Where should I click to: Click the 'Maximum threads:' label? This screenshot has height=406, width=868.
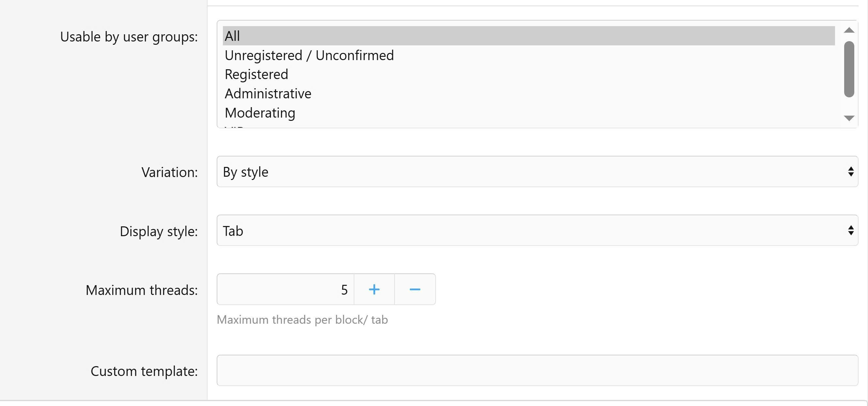click(x=142, y=290)
